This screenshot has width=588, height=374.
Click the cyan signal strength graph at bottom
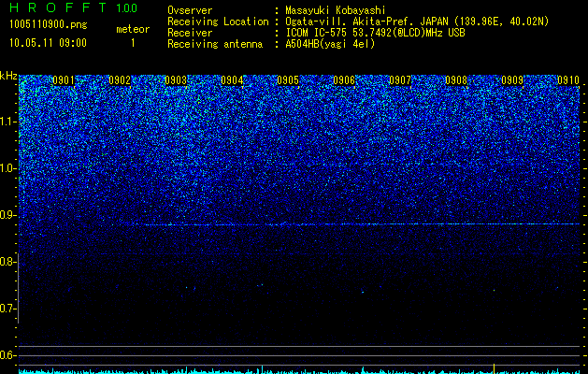click(299, 371)
